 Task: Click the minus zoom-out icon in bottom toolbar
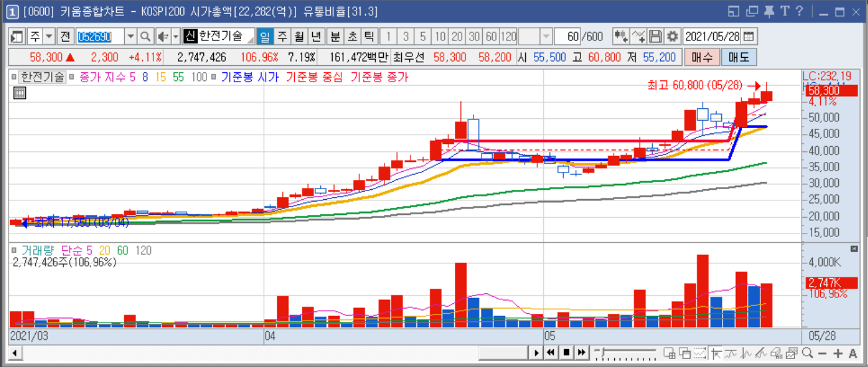[822, 354]
